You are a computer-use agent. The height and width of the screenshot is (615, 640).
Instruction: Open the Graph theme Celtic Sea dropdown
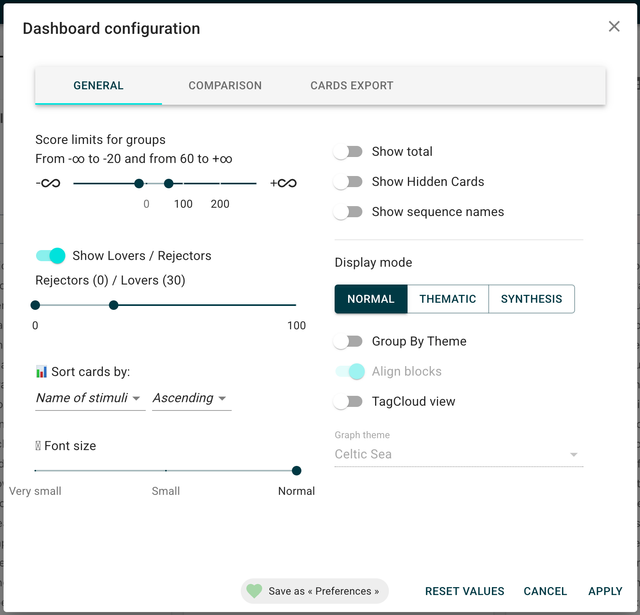point(458,454)
